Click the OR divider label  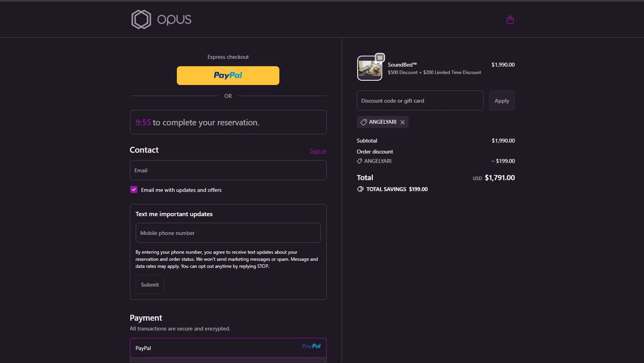coord(228,96)
